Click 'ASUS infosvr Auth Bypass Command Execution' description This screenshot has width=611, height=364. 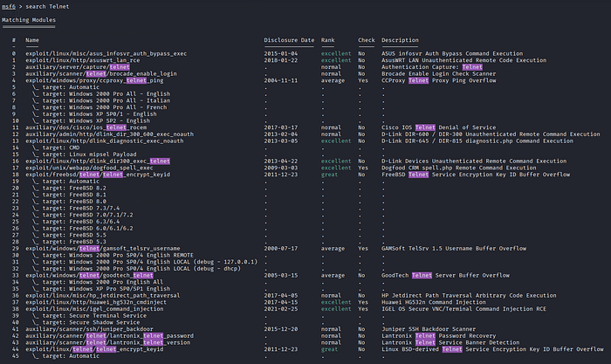(452, 54)
